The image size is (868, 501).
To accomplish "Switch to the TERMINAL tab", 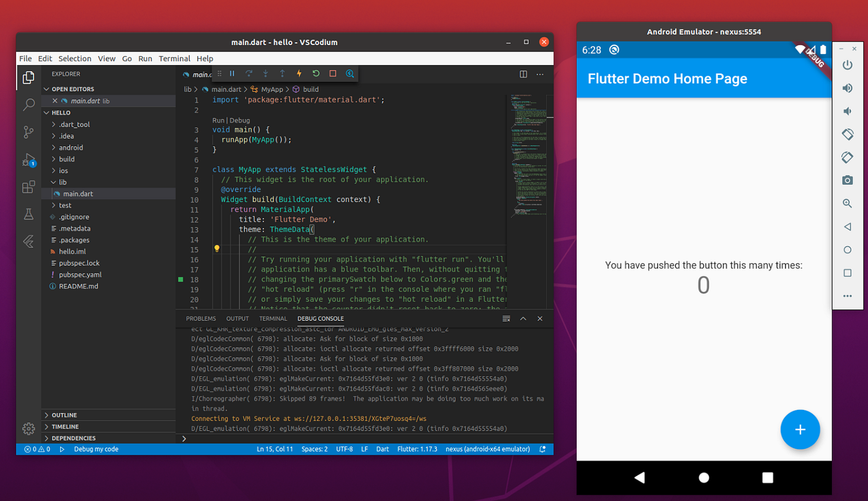I will (273, 318).
